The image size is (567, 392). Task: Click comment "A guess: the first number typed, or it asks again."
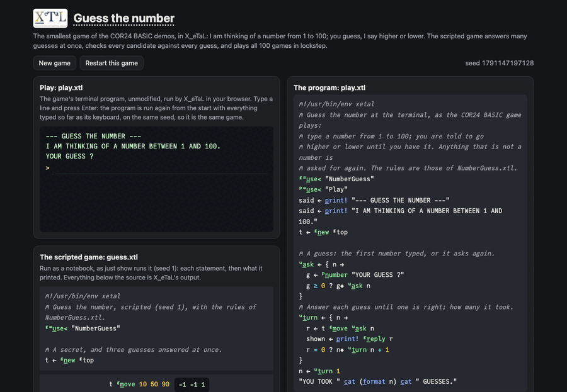[x=396, y=254]
